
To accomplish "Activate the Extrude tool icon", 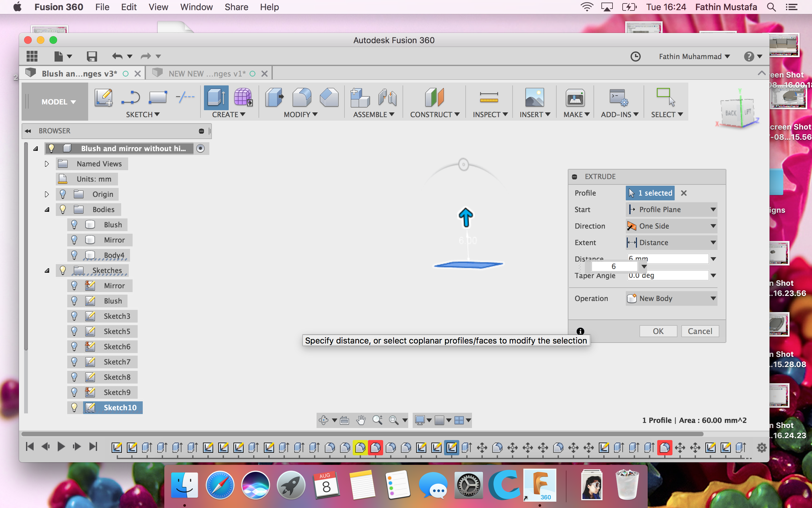I will click(216, 97).
